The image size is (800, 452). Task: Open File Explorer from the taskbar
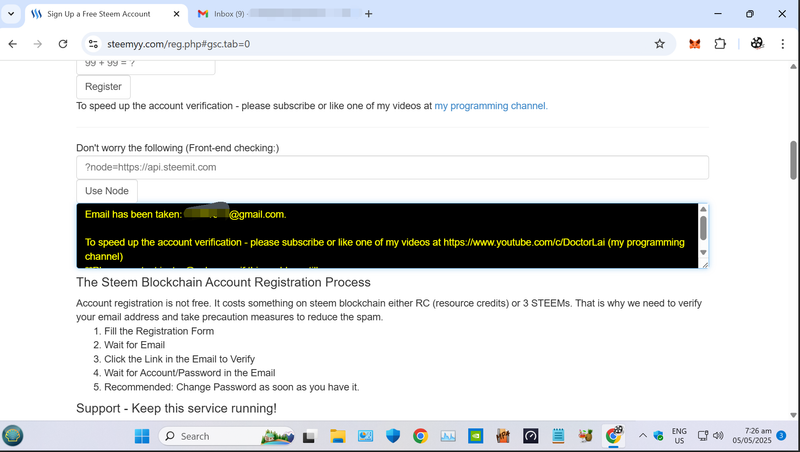tap(337, 436)
